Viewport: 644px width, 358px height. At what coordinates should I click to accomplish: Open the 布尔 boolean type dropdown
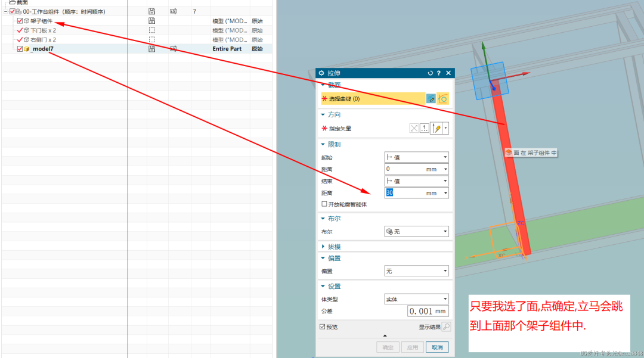pyautogui.click(x=416, y=232)
